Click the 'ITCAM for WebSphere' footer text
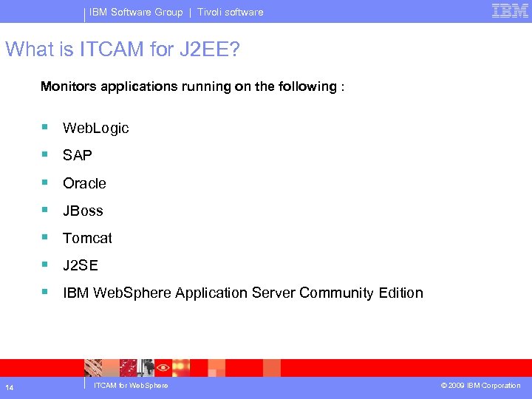Image resolution: width=532 pixels, height=399 pixels. pos(131,386)
